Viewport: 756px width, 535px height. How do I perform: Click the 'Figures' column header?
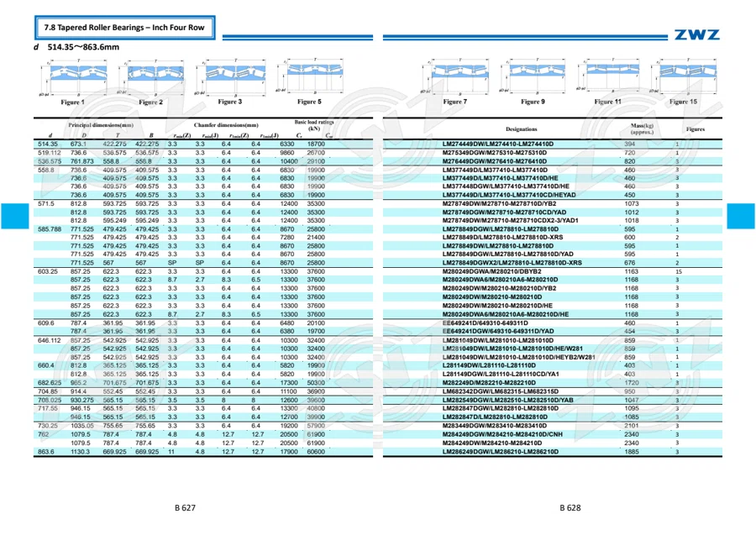(696, 129)
